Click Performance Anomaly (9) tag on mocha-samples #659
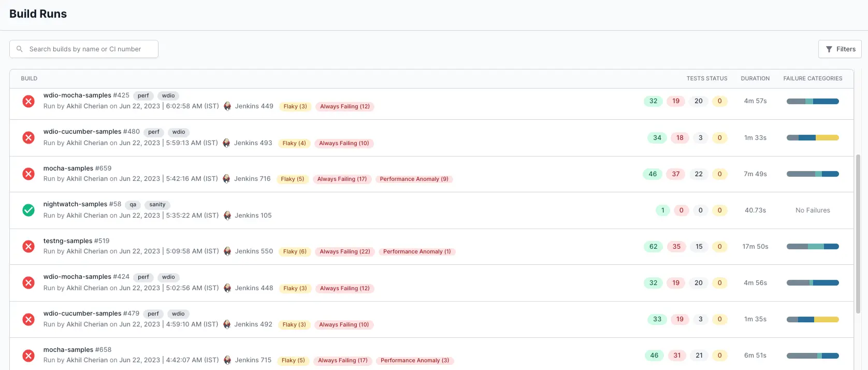The image size is (868, 370). 414,179
